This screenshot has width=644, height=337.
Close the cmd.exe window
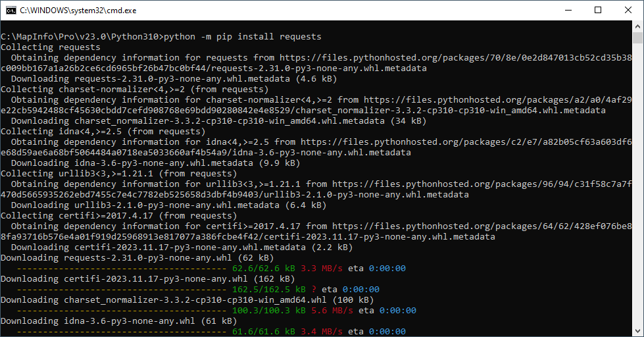click(x=628, y=11)
